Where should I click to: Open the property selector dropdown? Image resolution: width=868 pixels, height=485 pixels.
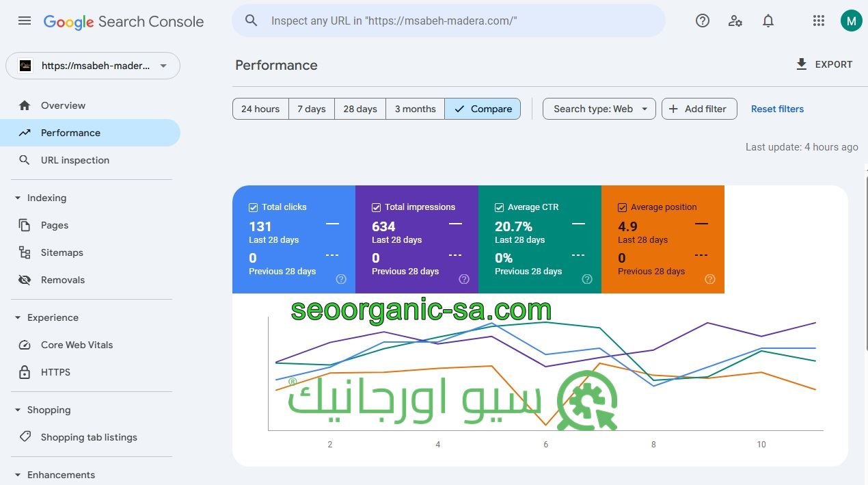[x=163, y=66]
